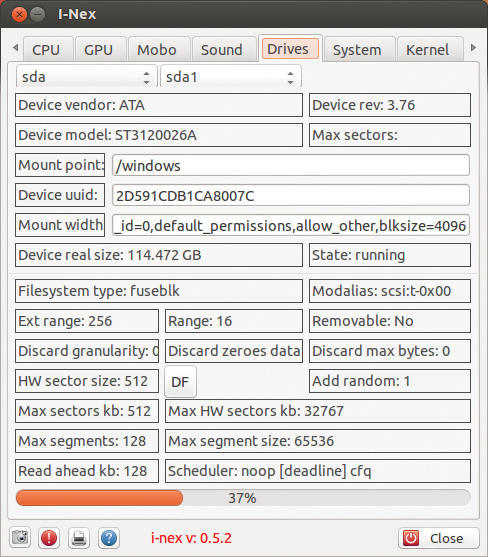The height and width of the screenshot is (557, 488).
Task: Switch to the CPU tab
Action: pos(48,49)
